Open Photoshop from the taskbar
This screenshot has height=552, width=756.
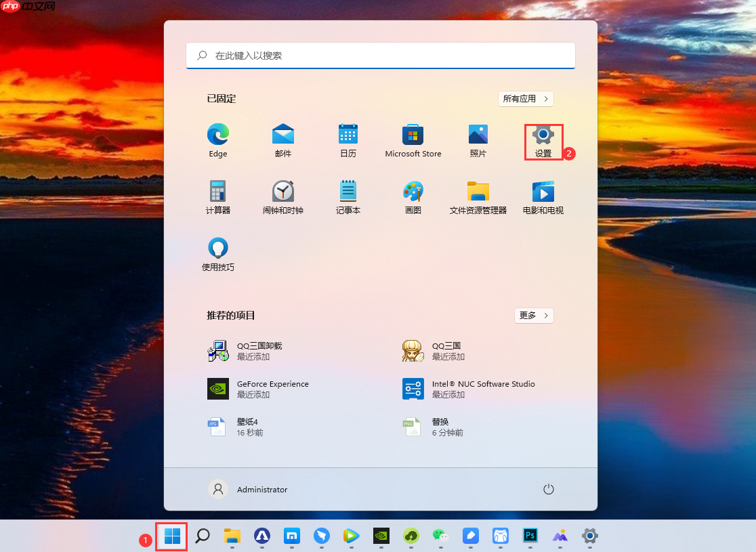pyautogui.click(x=530, y=536)
